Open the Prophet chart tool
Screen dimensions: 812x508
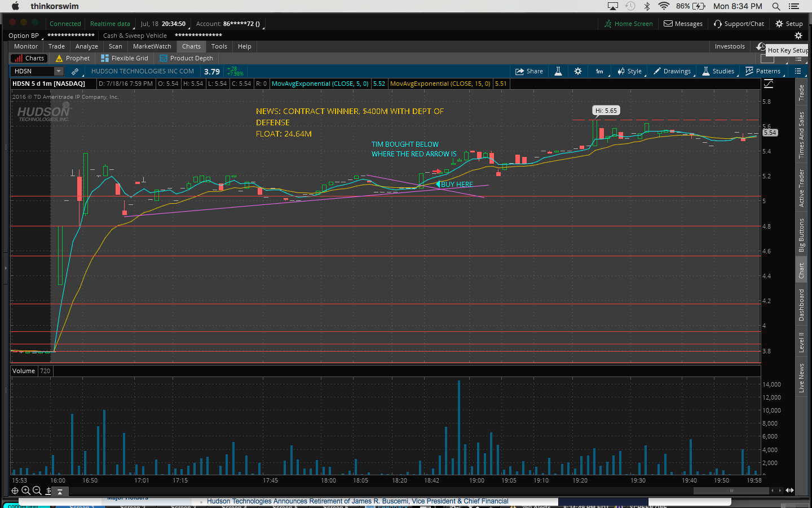(x=73, y=58)
